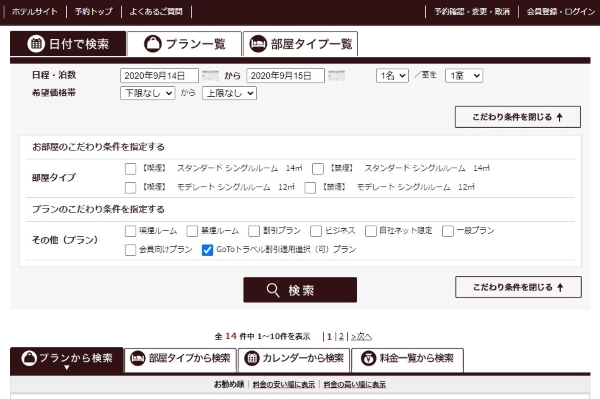This screenshot has height=399, width=600.
Task: Sort by 料金の高い順に表示
Action: click(x=355, y=384)
